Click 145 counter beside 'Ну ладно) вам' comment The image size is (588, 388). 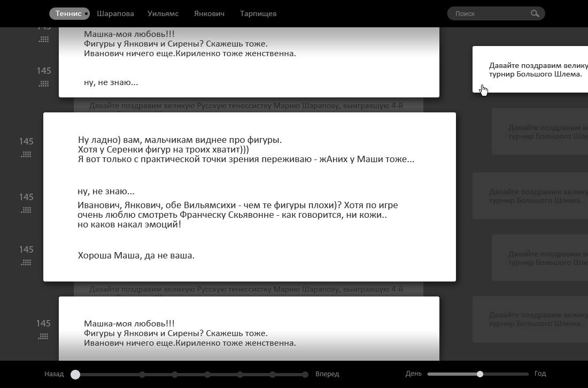[x=26, y=142]
